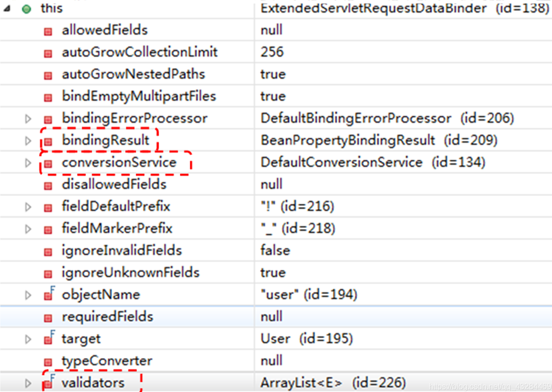Expand the fieldMarkerPrefix node
Viewport: 552px width, 392px height.
(28, 229)
